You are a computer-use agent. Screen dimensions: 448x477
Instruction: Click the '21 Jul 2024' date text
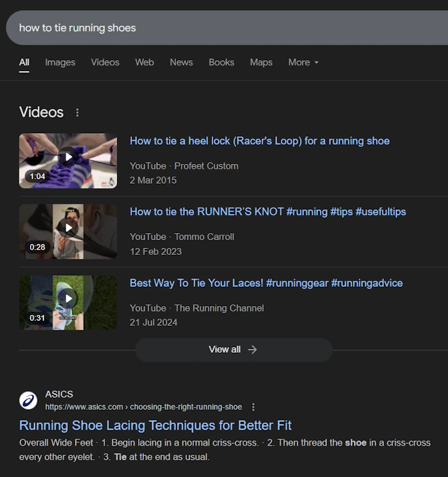click(x=154, y=323)
